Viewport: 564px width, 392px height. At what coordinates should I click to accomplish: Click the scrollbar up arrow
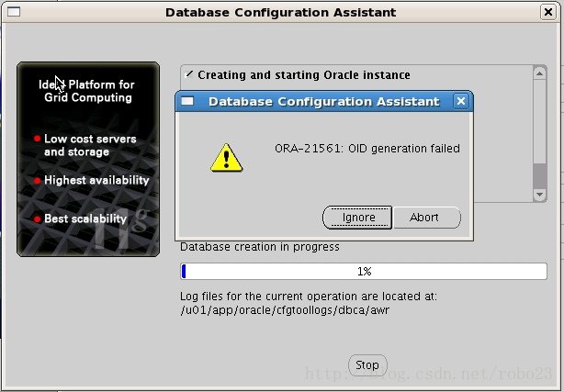click(x=539, y=74)
